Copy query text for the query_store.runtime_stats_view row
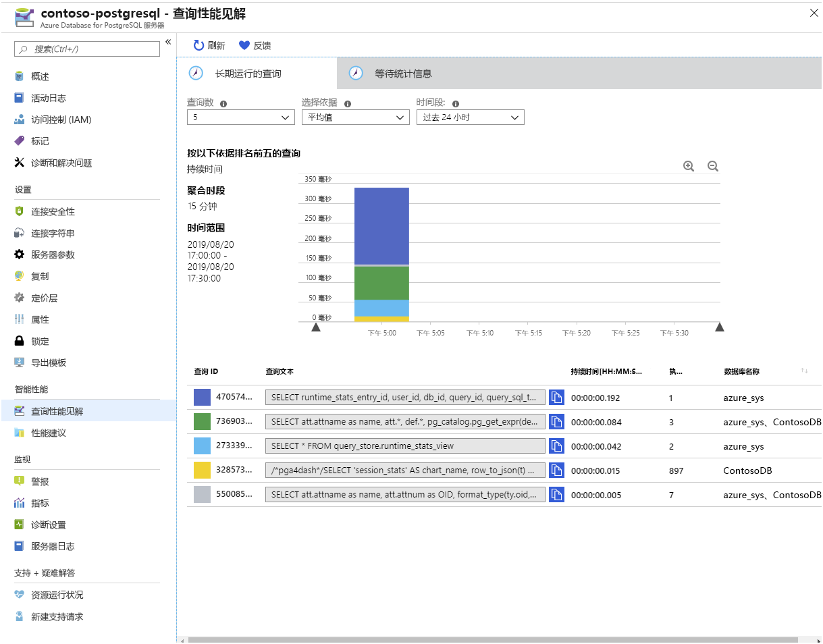The height and width of the screenshot is (644, 823). [556, 446]
